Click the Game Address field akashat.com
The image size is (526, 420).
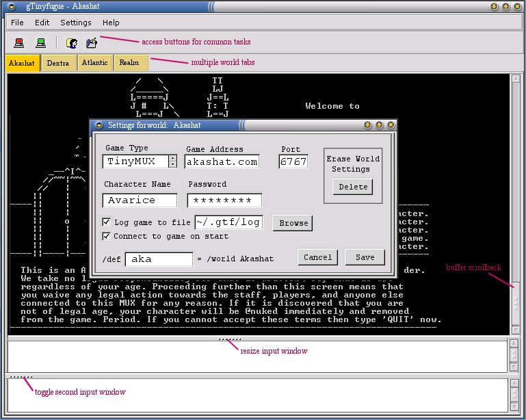coord(222,161)
